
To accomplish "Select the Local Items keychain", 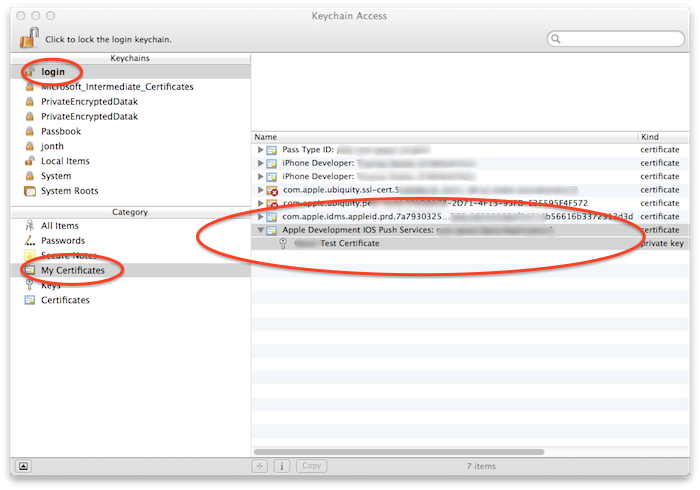I will pos(65,161).
